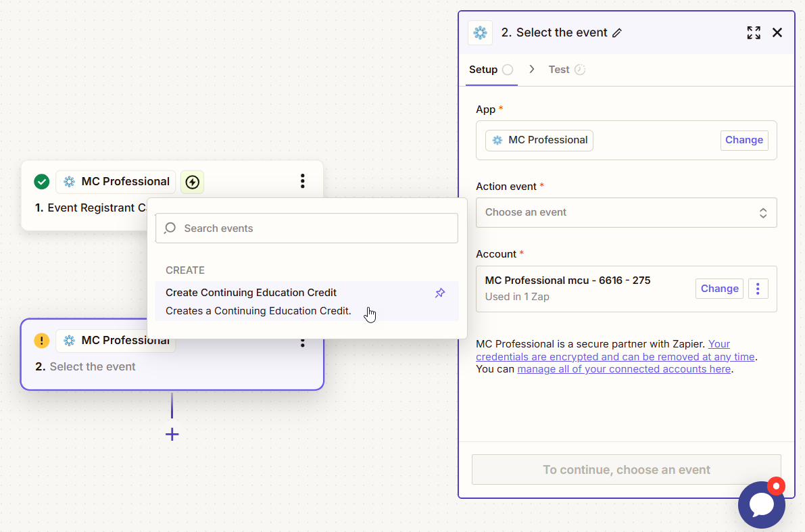The width and height of the screenshot is (805, 532).
Task: Close the Select the event panel
Action: pyautogui.click(x=777, y=33)
